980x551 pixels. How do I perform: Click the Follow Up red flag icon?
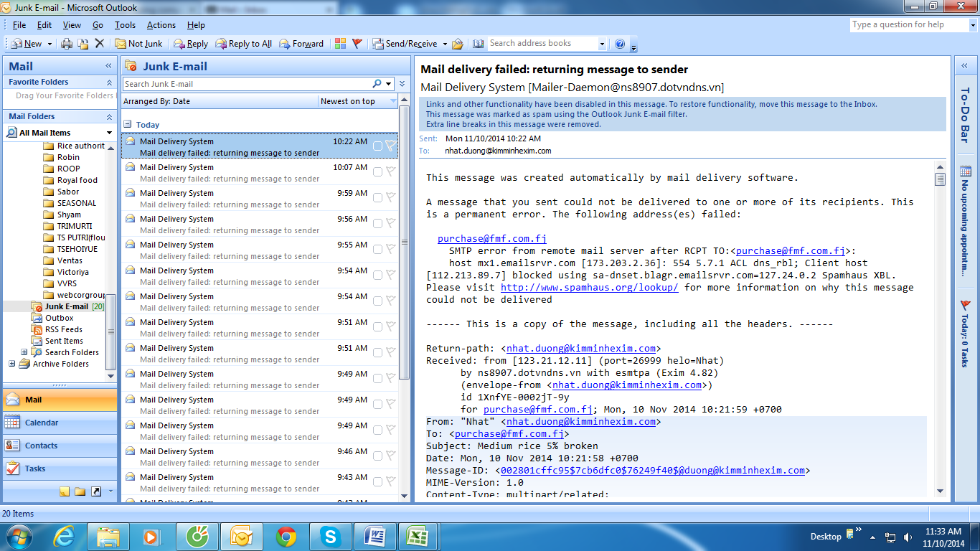tap(357, 44)
